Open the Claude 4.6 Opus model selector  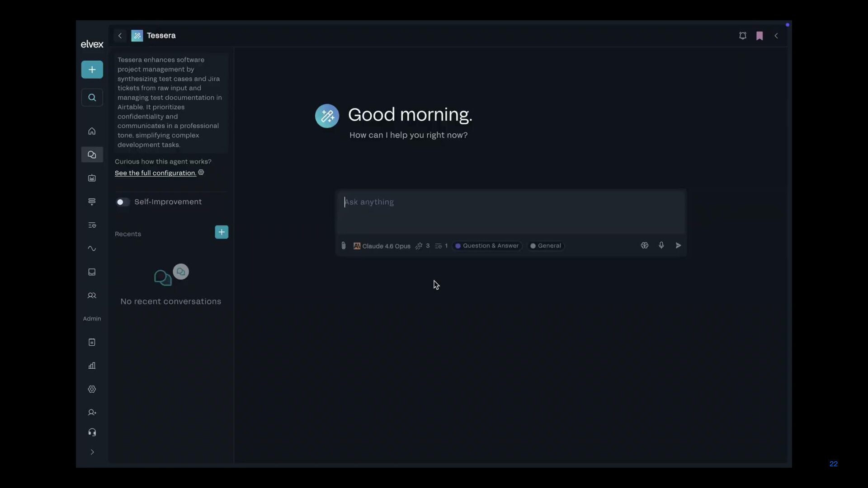coord(382,246)
